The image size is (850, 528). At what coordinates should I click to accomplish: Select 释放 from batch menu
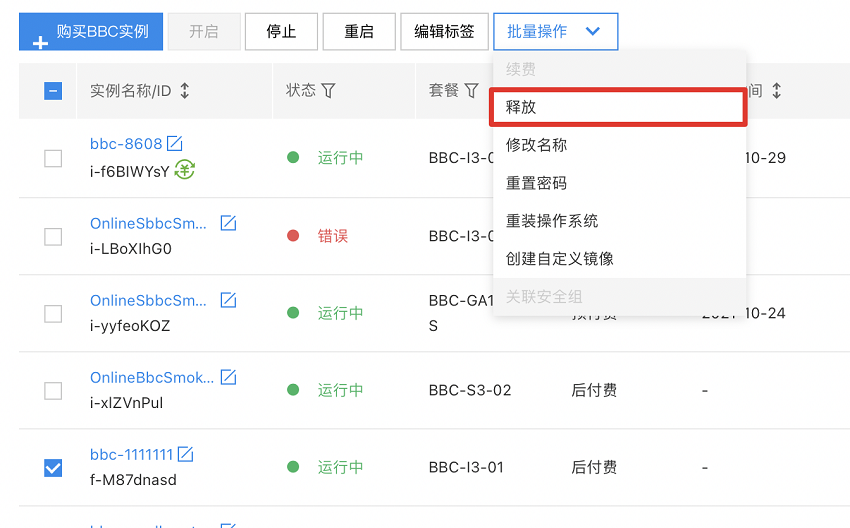pyautogui.click(x=618, y=107)
